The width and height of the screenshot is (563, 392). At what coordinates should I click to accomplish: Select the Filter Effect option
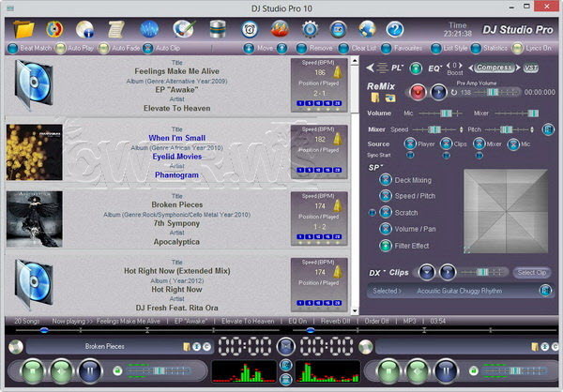click(x=408, y=246)
